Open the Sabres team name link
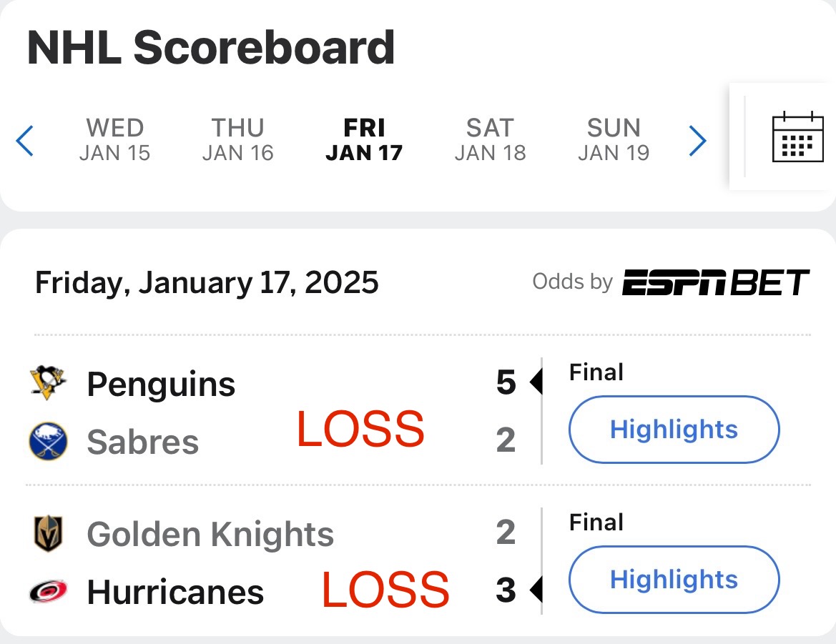Viewport: 836px width, 644px height. (143, 442)
